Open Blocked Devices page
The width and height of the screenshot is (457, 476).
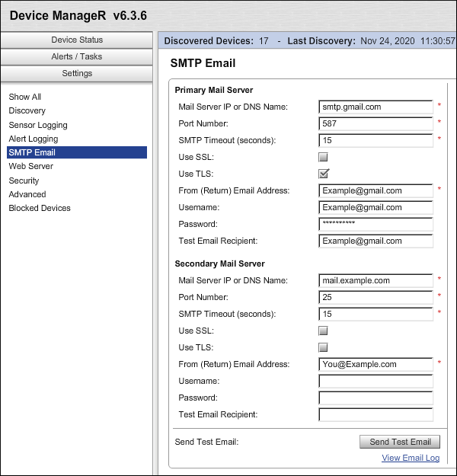tap(40, 208)
